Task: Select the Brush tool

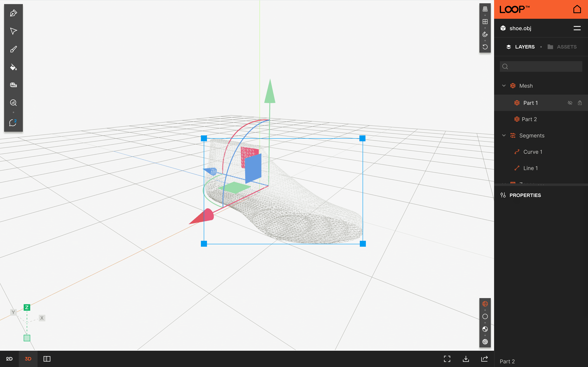Action: [x=13, y=49]
